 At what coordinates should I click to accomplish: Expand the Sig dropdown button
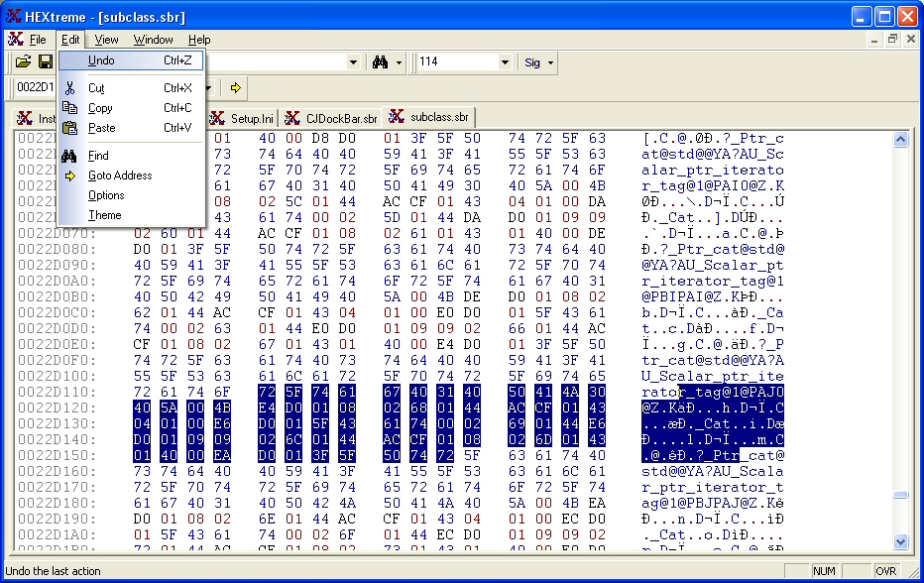coord(538,62)
